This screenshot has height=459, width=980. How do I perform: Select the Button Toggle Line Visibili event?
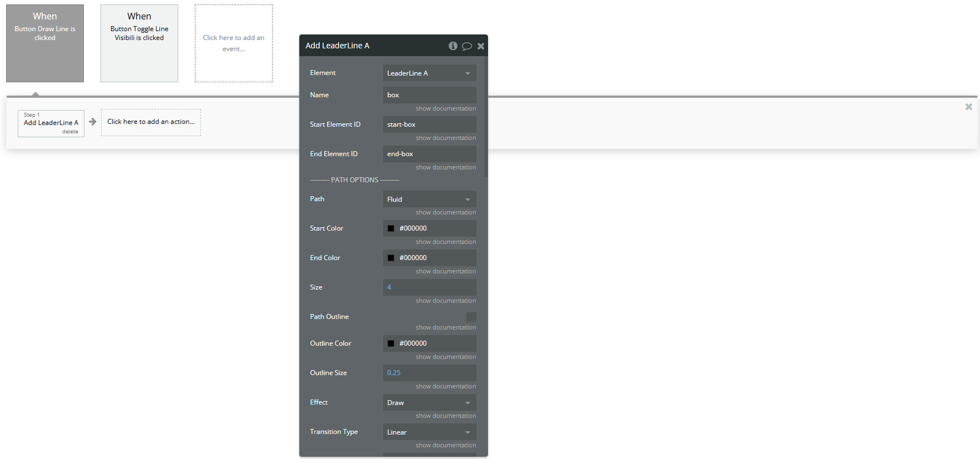click(139, 43)
